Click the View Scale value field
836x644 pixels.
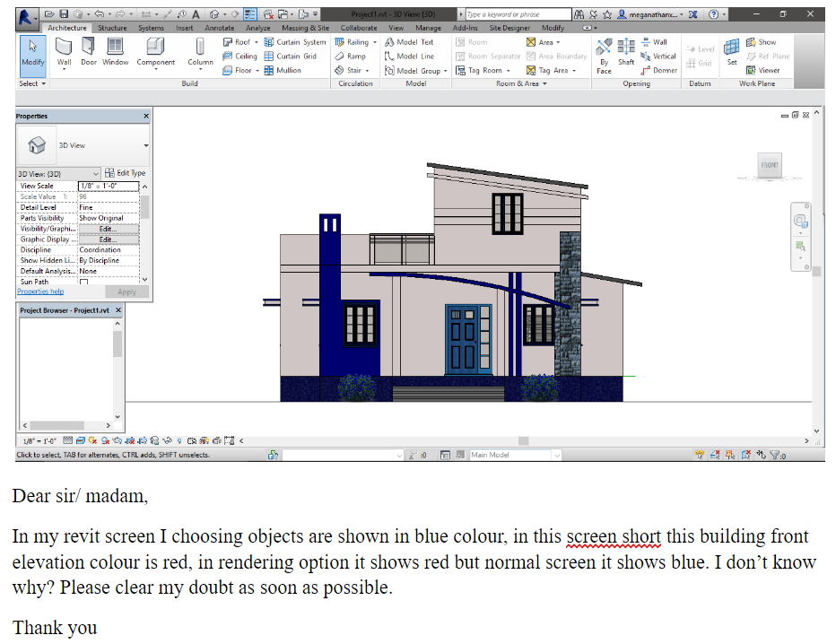[x=109, y=186]
